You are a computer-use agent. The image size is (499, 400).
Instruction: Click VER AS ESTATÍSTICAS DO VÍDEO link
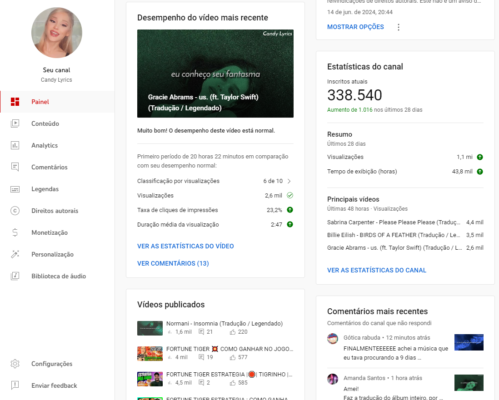pyautogui.click(x=185, y=246)
